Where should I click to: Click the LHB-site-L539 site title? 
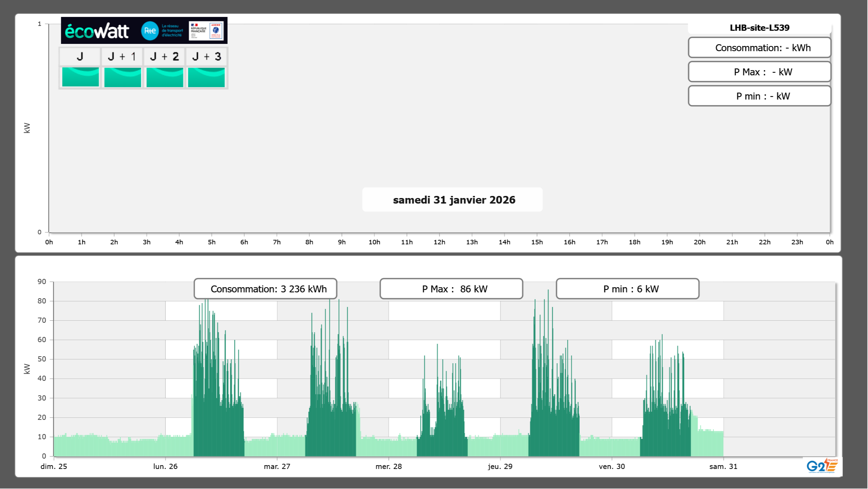pos(759,28)
